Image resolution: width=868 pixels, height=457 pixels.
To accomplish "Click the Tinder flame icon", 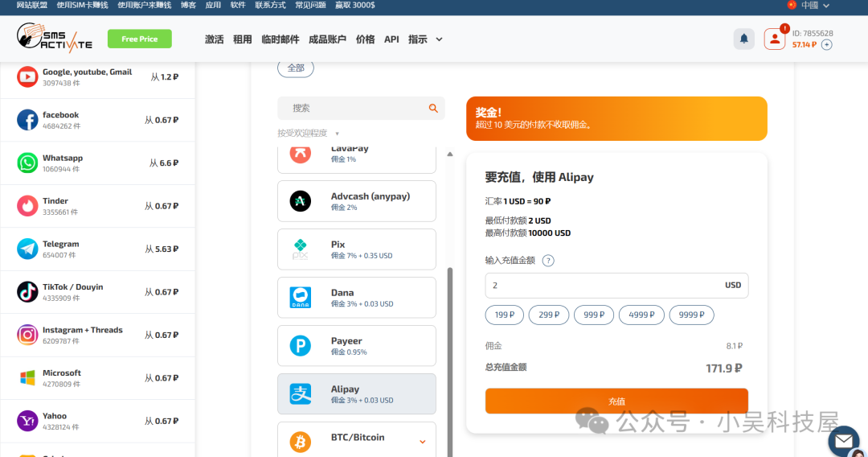I will coord(27,206).
